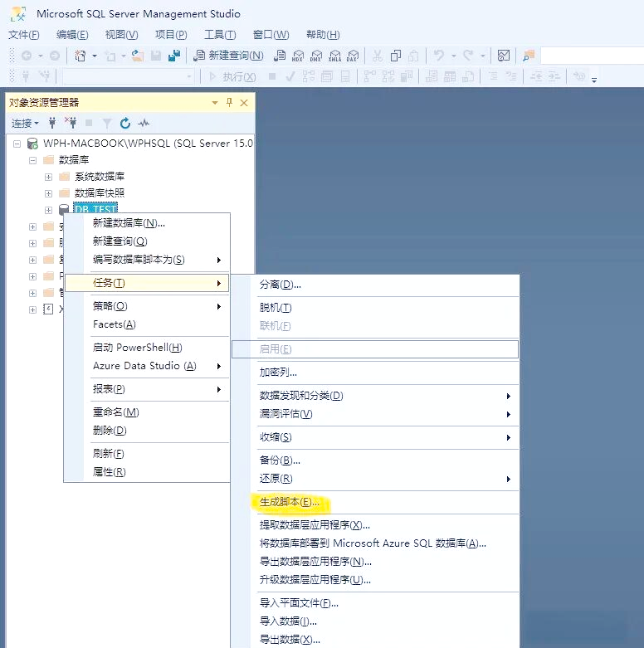644x648 pixels.
Task: Collapse the WPH-MACBOOK\WPHSQL server node
Action: (17, 144)
